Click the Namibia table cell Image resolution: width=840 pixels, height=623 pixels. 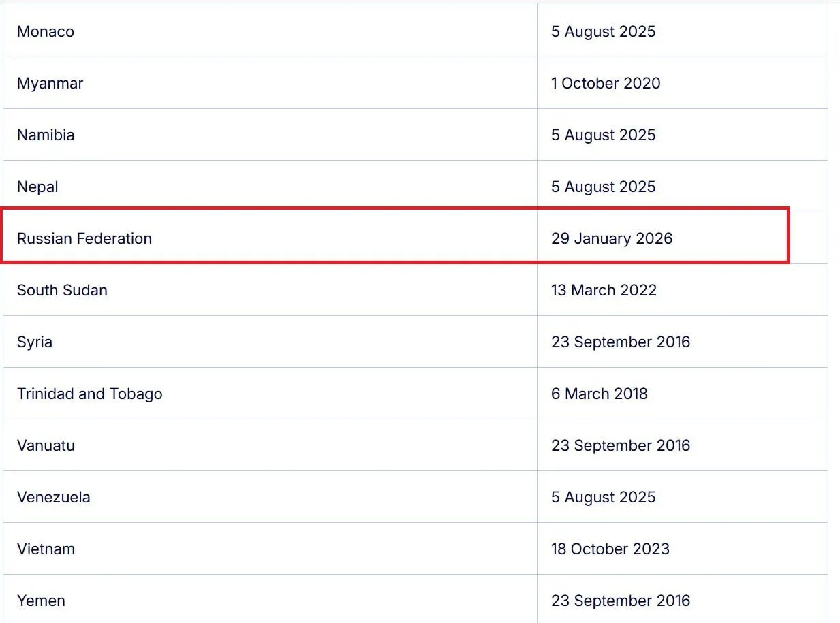pyautogui.click(x=46, y=135)
